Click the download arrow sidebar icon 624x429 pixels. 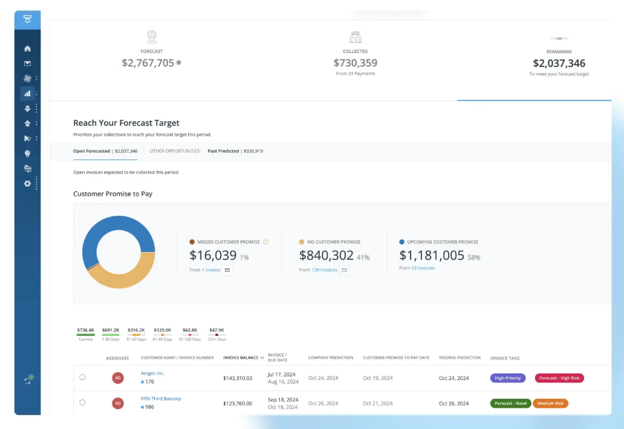click(27, 108)
